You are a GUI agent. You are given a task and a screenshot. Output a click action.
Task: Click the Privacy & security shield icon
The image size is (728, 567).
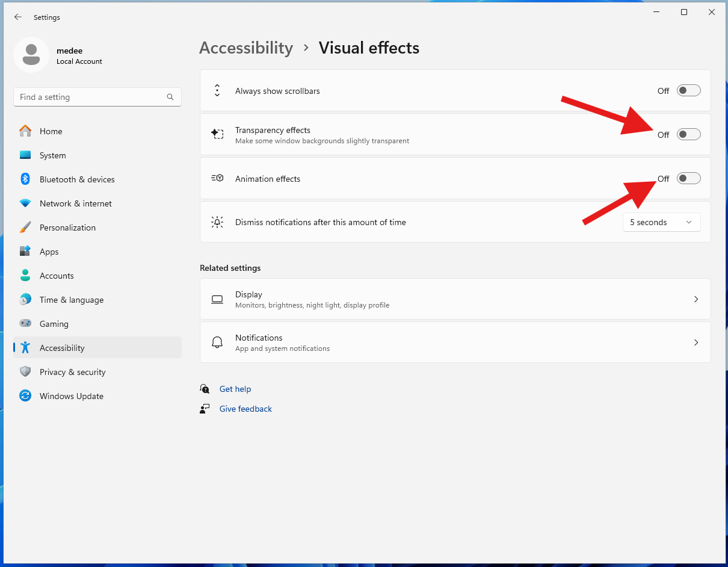click(x=25, y=372)
